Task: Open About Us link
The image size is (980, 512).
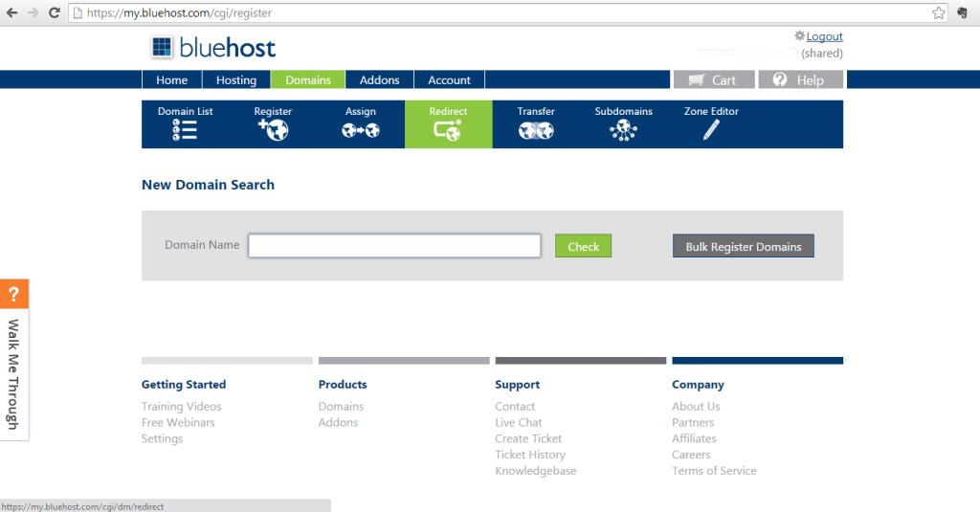Action: click(696, 407)
